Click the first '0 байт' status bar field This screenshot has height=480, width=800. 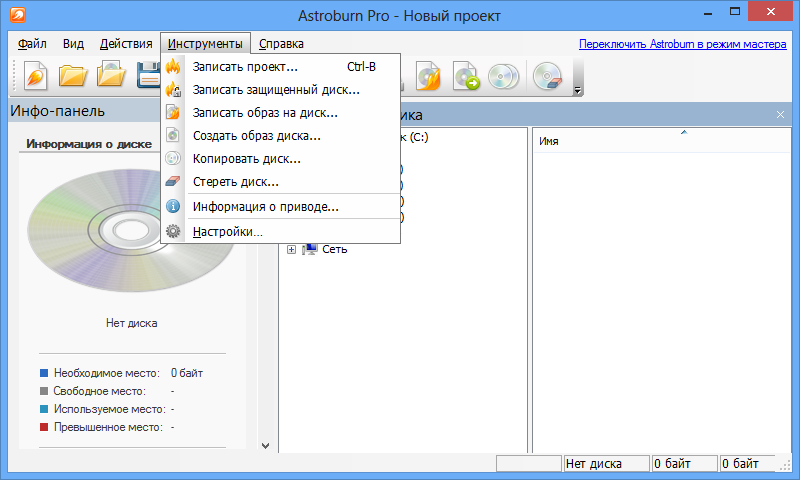pos(684,464)
